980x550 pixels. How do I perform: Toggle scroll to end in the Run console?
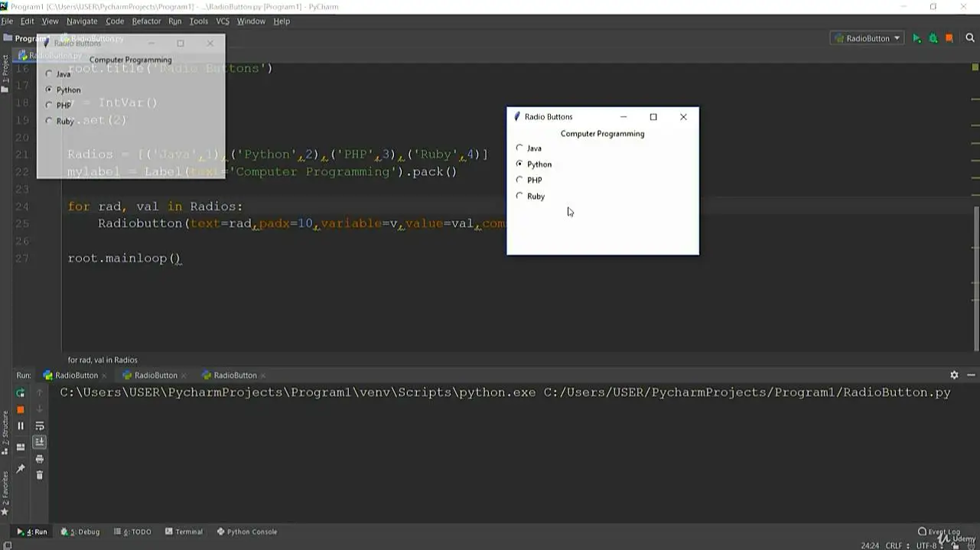coord(40,442)
